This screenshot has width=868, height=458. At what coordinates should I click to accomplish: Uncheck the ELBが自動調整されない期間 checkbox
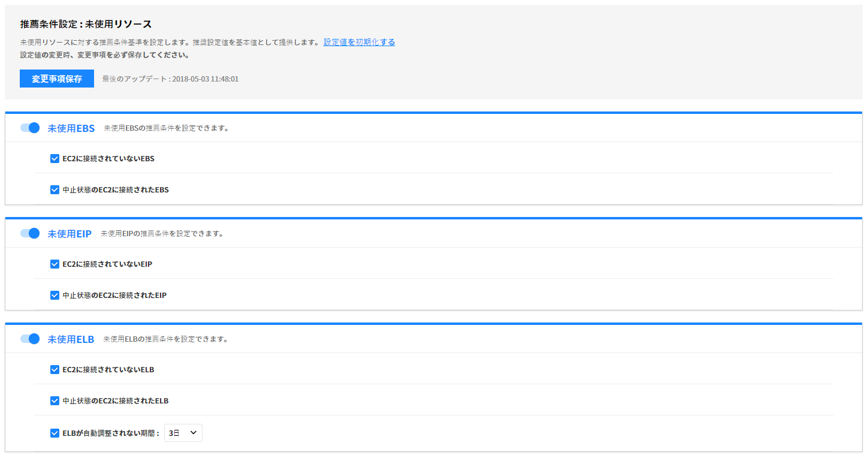pyautogui.click(x=55, y=433)
